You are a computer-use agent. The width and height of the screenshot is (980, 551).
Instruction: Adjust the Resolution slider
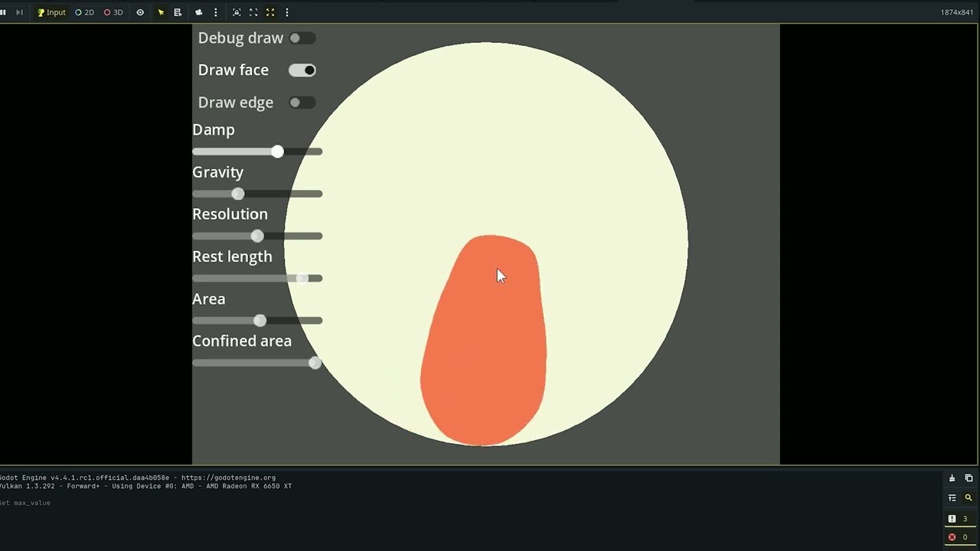[x=257, y=236]
